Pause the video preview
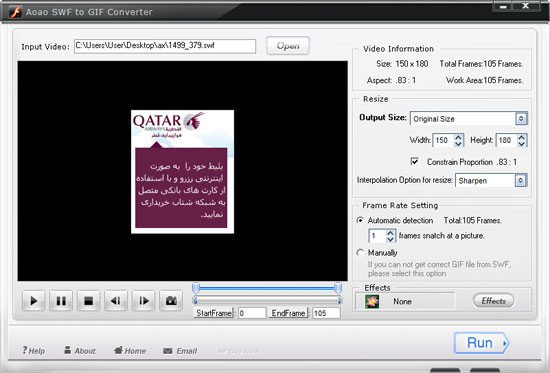The image size is (550, 373). [x=61, y=301]
